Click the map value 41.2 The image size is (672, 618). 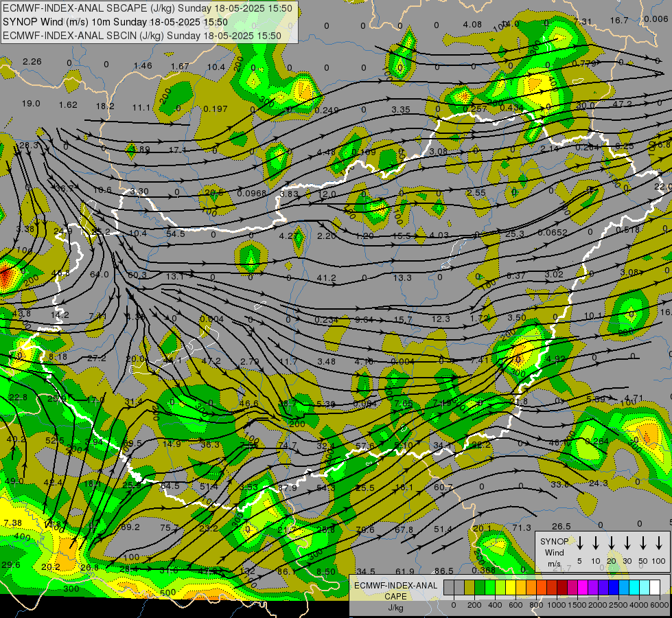pos(326,278)
